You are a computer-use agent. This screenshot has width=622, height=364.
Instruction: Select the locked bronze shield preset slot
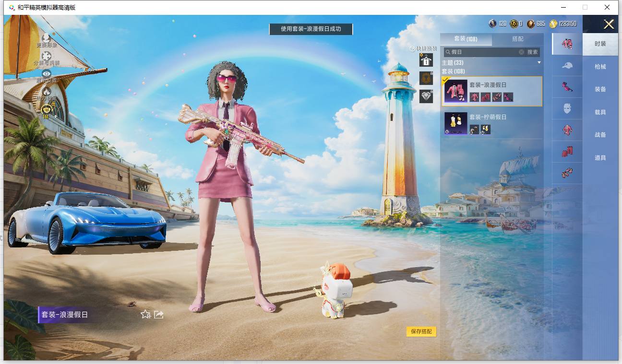click(426, 78)
